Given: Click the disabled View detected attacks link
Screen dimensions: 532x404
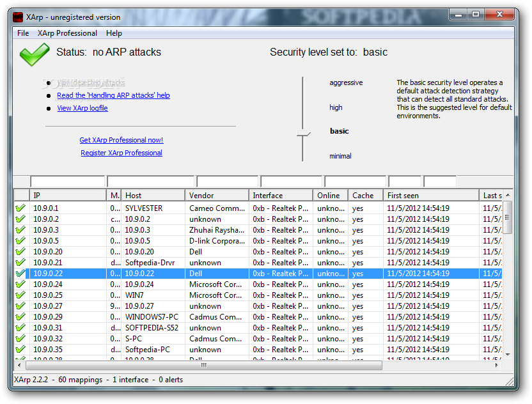Looking at the screenshot, I should pyautogui.click(x=91, y=82).
